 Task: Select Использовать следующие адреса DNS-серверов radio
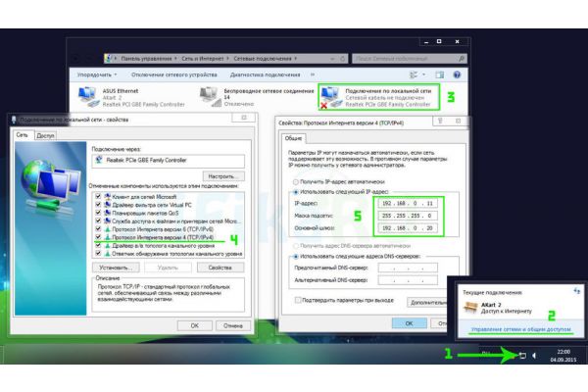pyautogui.click(x=296, y=257)
